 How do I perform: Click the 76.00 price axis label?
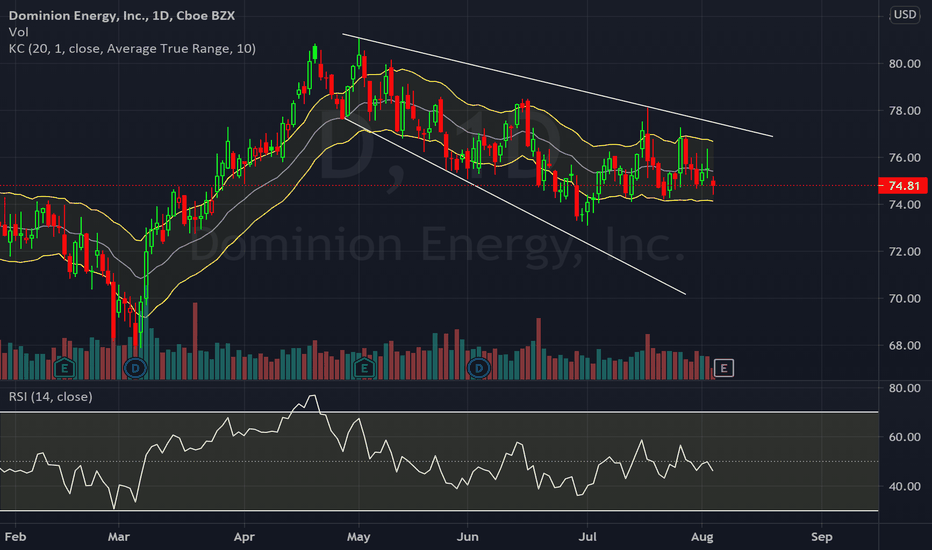[904, 158]
